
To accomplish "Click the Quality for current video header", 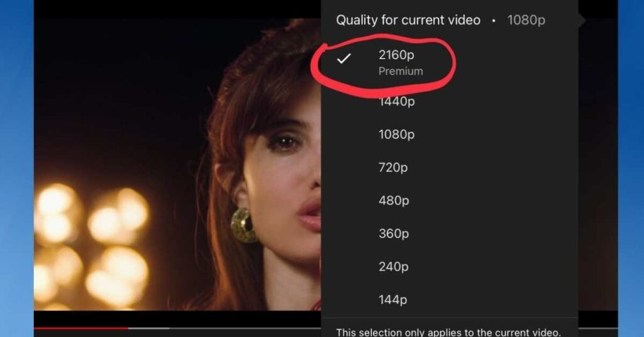I will [408, 20].
